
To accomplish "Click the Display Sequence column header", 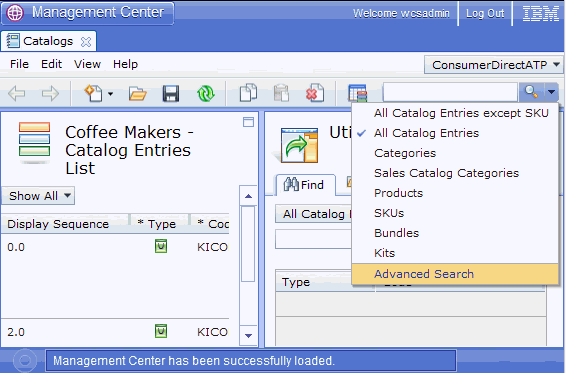I will (65, 224).
